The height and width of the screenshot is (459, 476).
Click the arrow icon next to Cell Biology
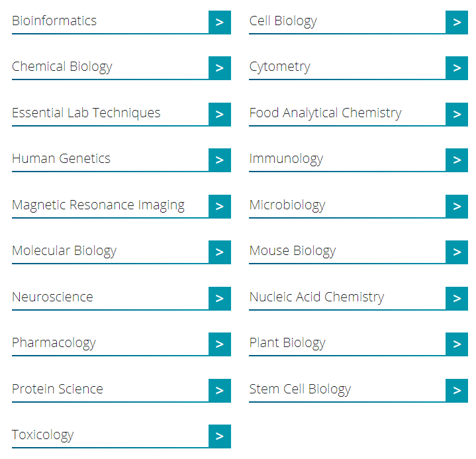coord(457,22)
